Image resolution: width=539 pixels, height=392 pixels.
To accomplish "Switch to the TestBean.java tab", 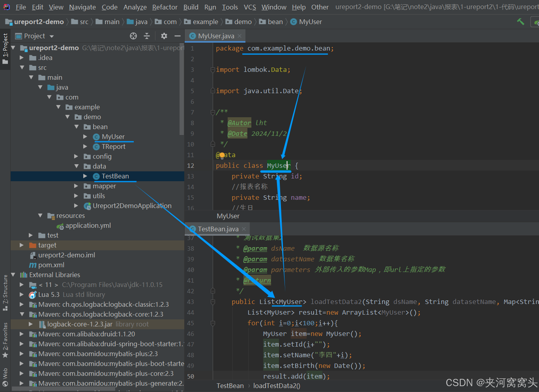I will [x=218, y=229].
